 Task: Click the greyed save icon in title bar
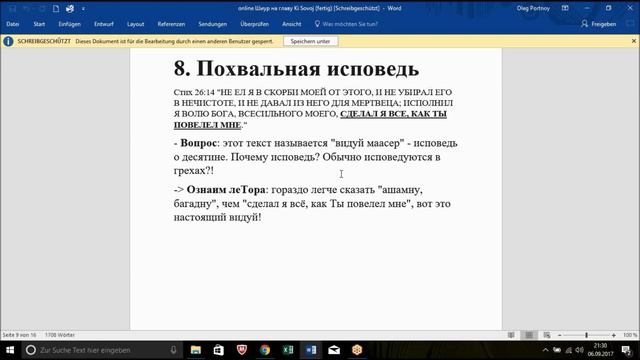pos(12,8)
